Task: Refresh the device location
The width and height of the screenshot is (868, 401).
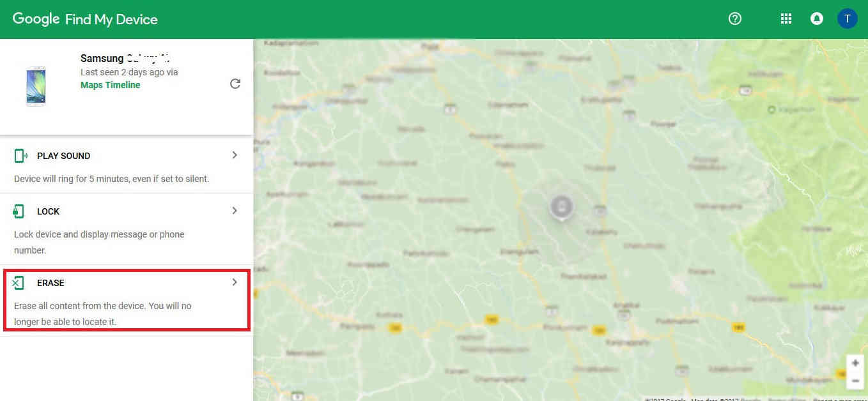Action: [x=235, y=84]
